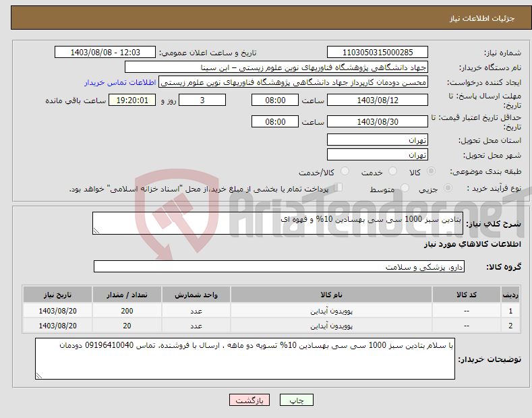Select the جزیی purchase type radio

pos(448,188)
